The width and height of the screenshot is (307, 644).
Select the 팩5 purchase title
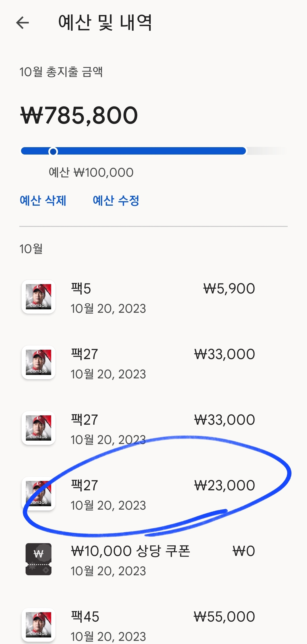pyautogui.click(x=81, y=289)
